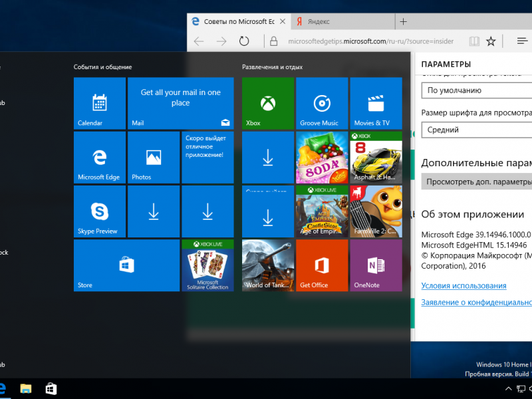Open the Candy Crush Soda tile
Image resolution: width=532 pixels, height=399 pixels.
322,158
